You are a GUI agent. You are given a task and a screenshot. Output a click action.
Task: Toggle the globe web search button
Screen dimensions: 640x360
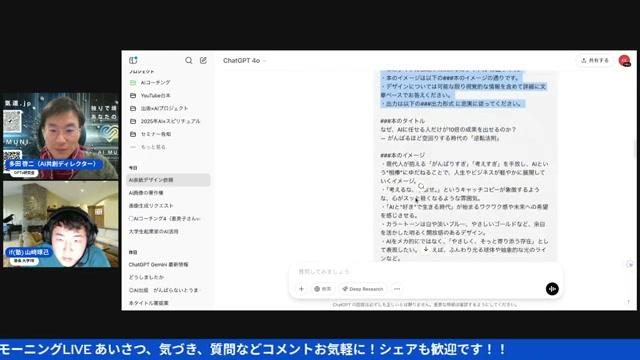322,289
